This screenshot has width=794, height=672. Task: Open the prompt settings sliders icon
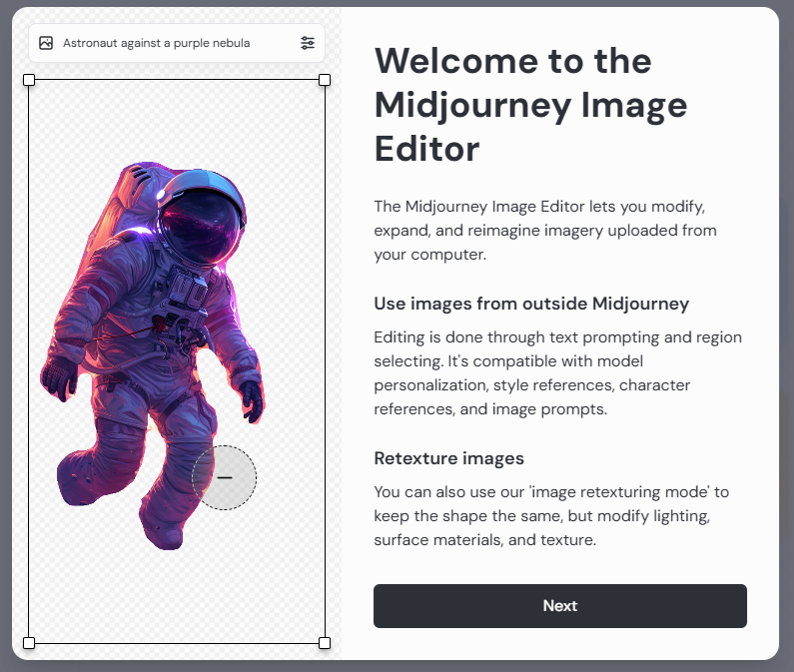click(x=308, y=43)
